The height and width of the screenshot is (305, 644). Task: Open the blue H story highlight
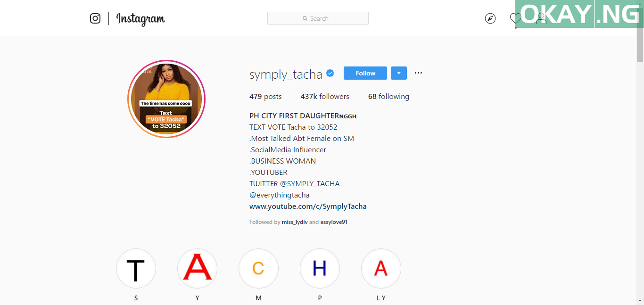click(320, 269)
